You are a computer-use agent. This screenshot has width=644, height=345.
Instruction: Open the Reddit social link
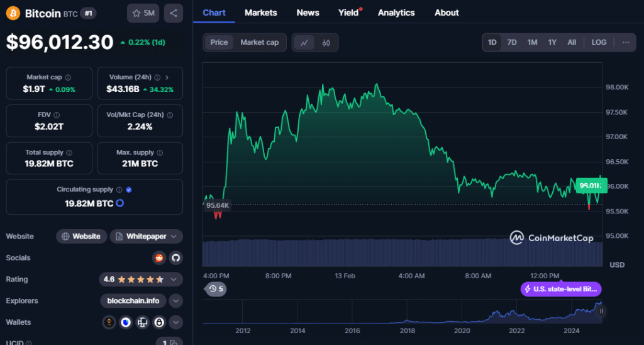pyautogui.click(x=159, y=258)
